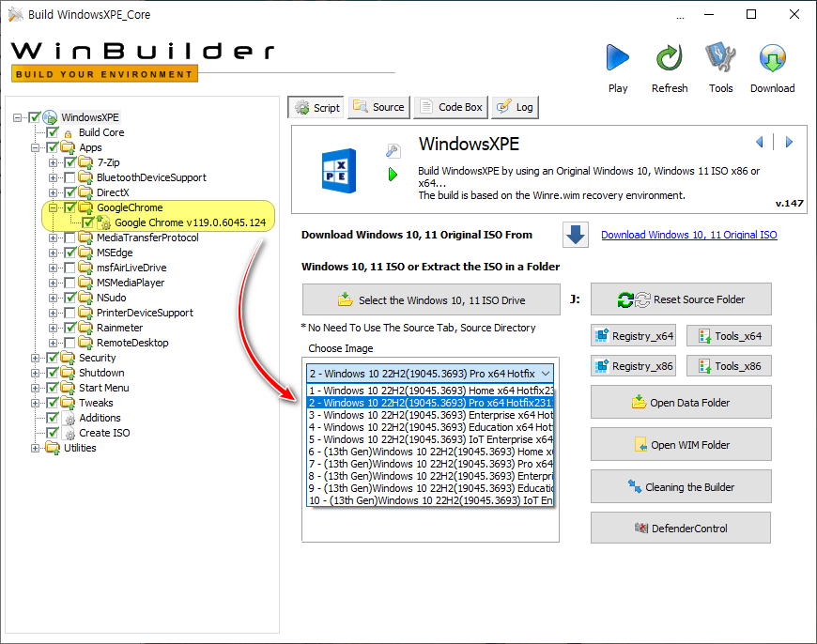This screenshot has width=817, height=644.
Task: Switch to the Script tab
Action: point(316,108)
